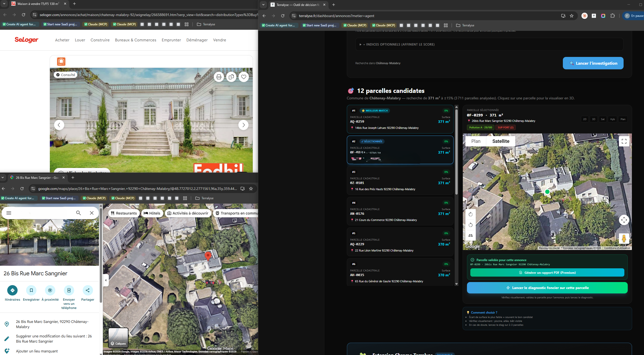644x355 pixels.
Task: Open the Terralyse bookmark folder in Maps window
Action: [204, 198]
